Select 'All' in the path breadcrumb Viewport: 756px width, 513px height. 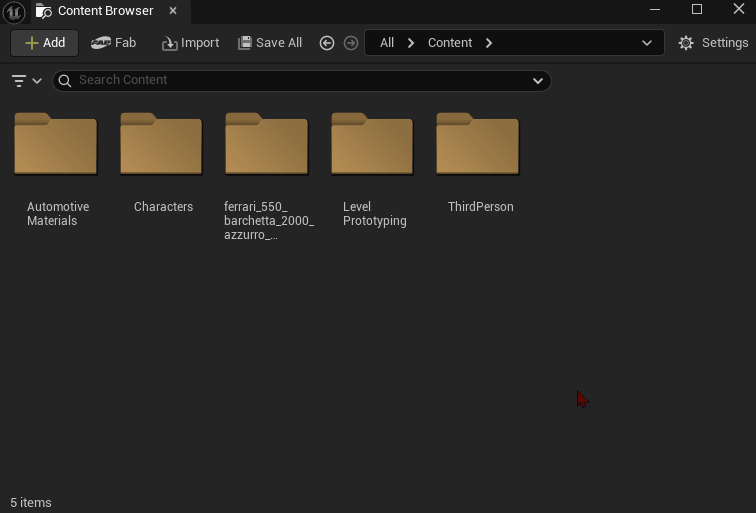(387, 43)
